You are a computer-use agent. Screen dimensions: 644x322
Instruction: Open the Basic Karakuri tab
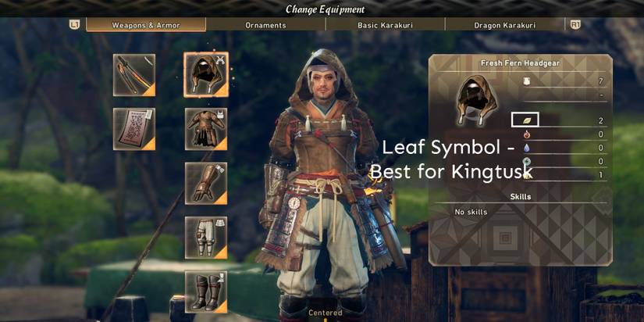[x=386, y=25]
